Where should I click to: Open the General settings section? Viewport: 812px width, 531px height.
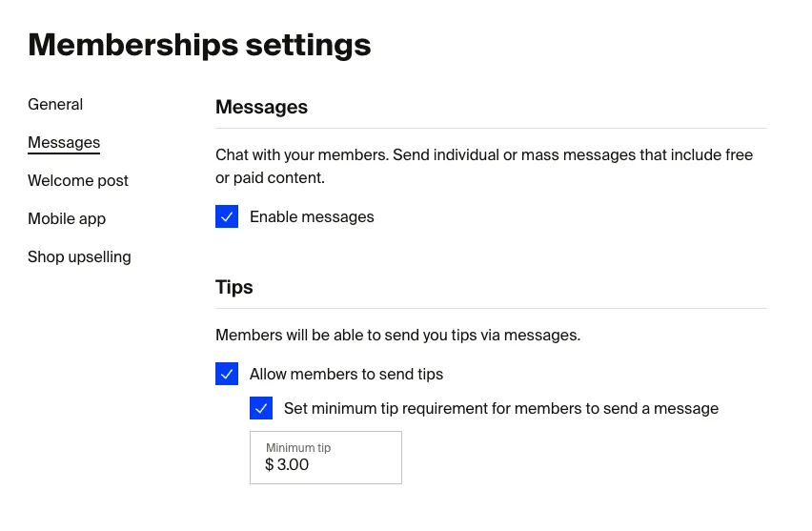(x=55, y=105)
